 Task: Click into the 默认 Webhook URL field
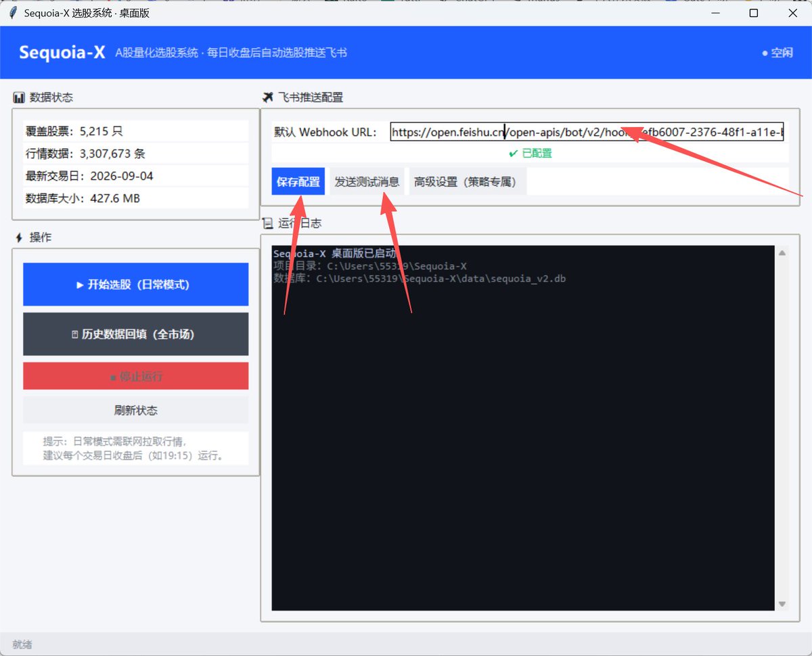click(x=587, y=132)
